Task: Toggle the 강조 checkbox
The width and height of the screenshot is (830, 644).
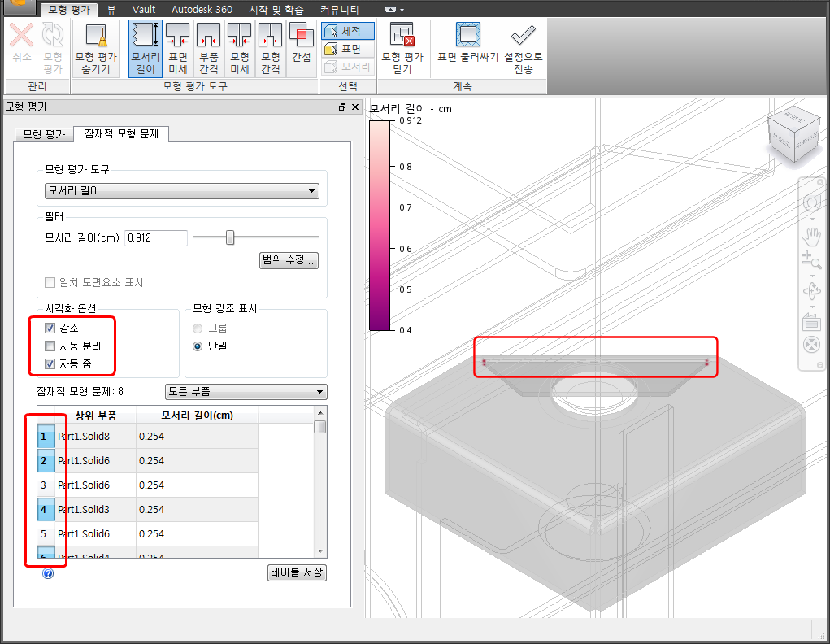Action: tap(50, 329)
